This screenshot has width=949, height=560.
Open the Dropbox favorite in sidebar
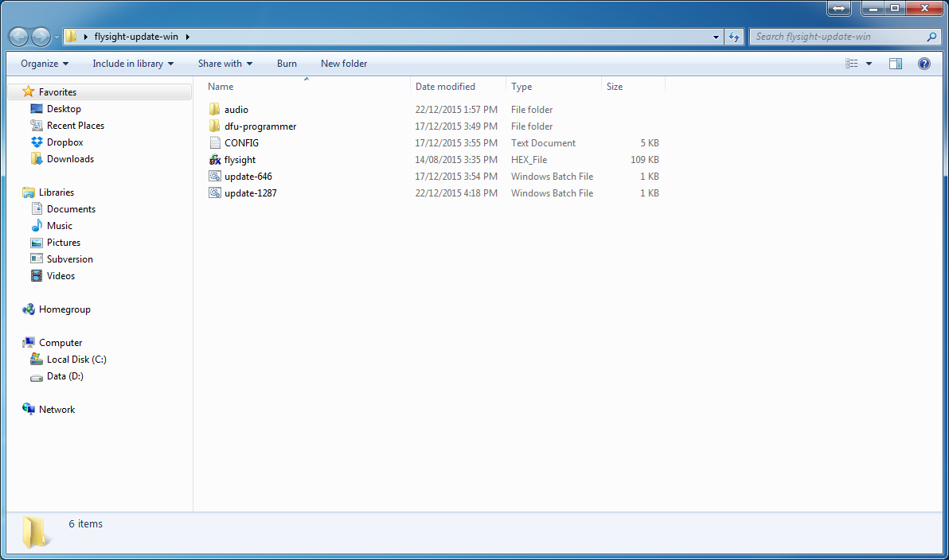[64, 142]
